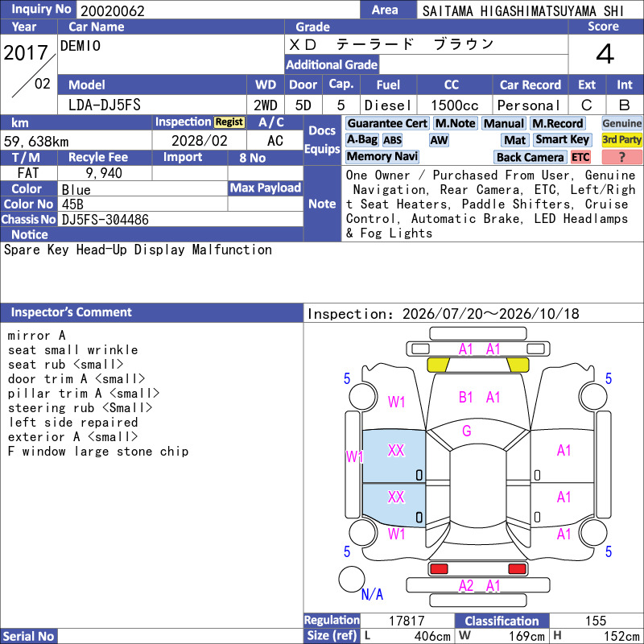Click the recycle fee value 9,940
The width and height of the screenshot is (644, 644).
(104, 173)
